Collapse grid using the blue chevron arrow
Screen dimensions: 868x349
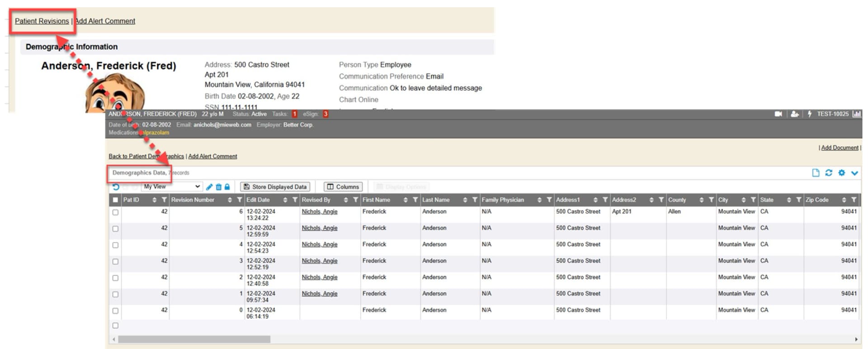pos(854,173)
